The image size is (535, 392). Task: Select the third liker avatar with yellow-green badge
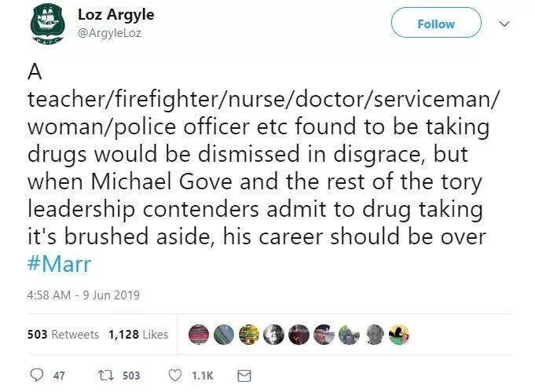pos(250,334)
